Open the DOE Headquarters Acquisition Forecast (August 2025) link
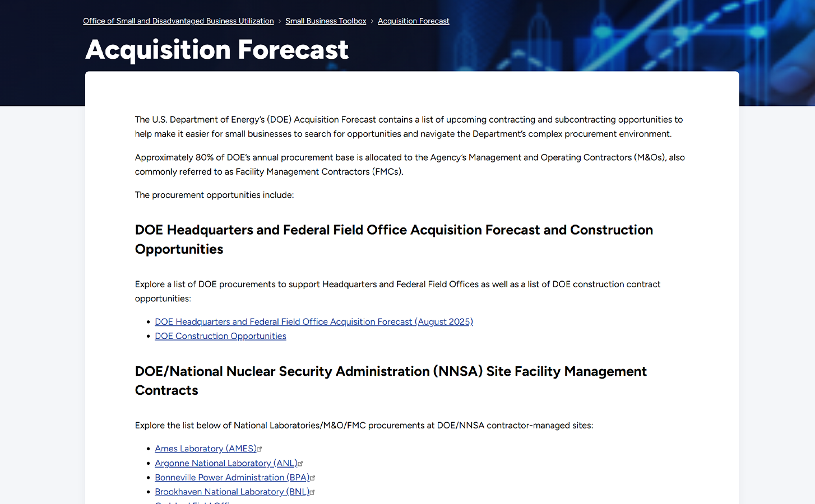815x504 pixels. tap(313, 322)
